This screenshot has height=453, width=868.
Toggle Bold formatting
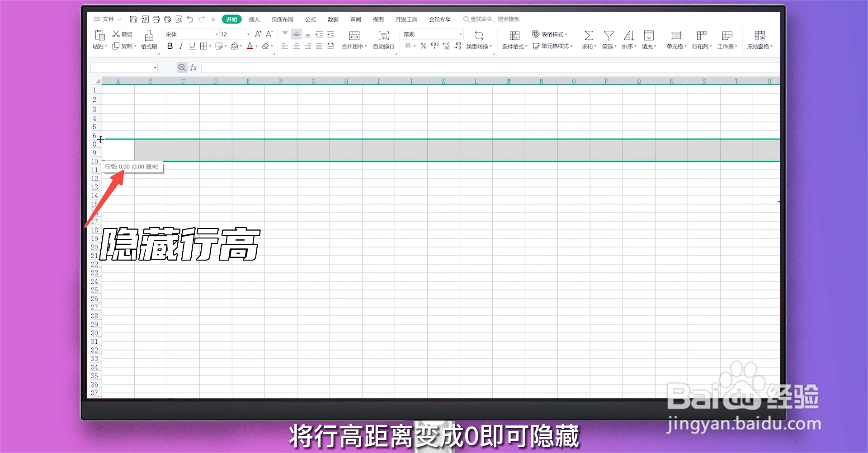pyautogui.click(x=170, y=46)
